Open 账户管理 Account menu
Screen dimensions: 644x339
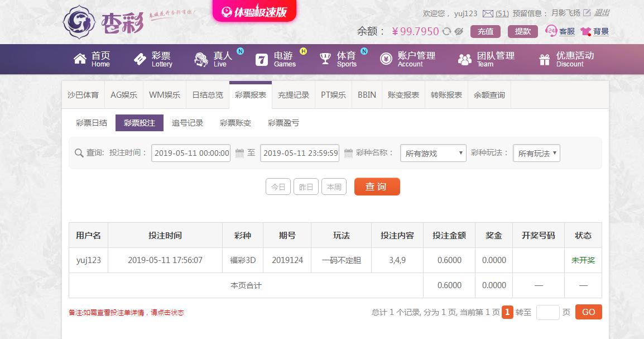pyautogui.click(x=408, y=59)
